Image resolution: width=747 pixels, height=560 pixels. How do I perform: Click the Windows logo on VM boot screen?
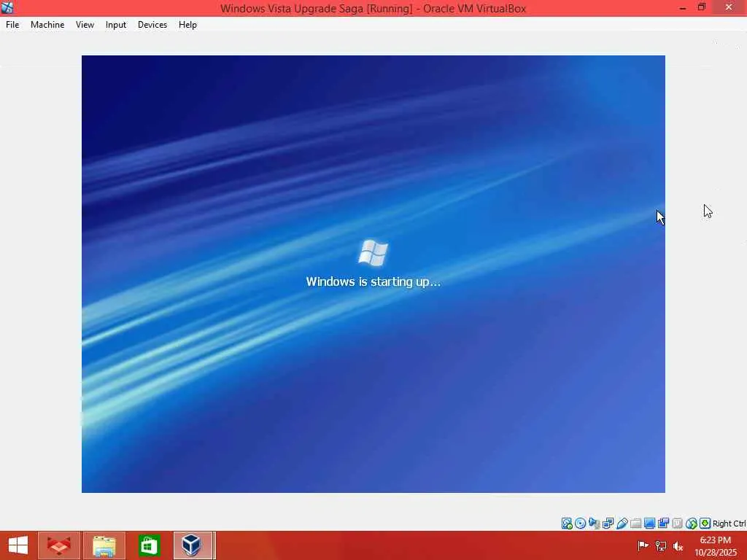(373, 253)
